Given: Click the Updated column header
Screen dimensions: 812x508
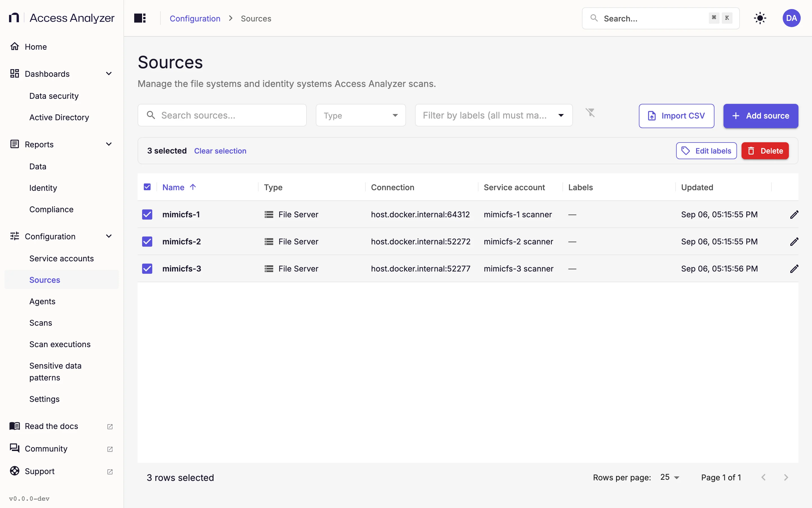Looking at the screenshot, I should coord(697,187).
